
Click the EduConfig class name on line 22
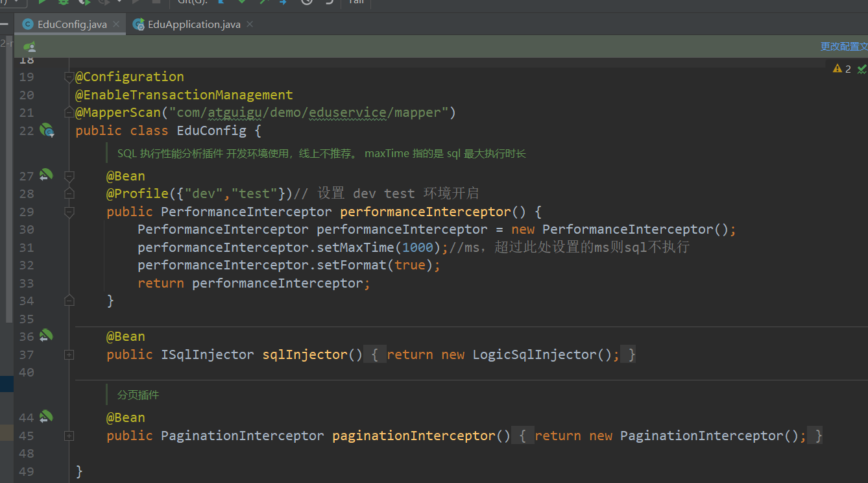(211, 130)
